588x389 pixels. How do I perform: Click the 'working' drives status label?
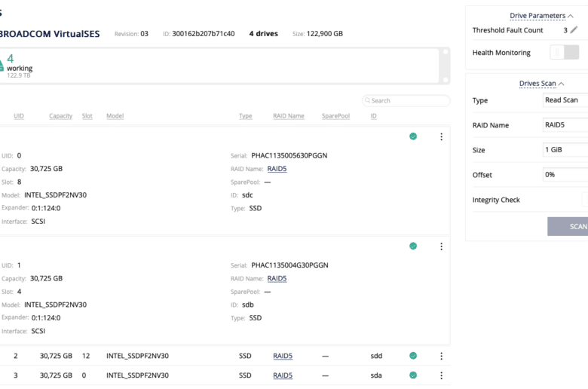(20, 69)
